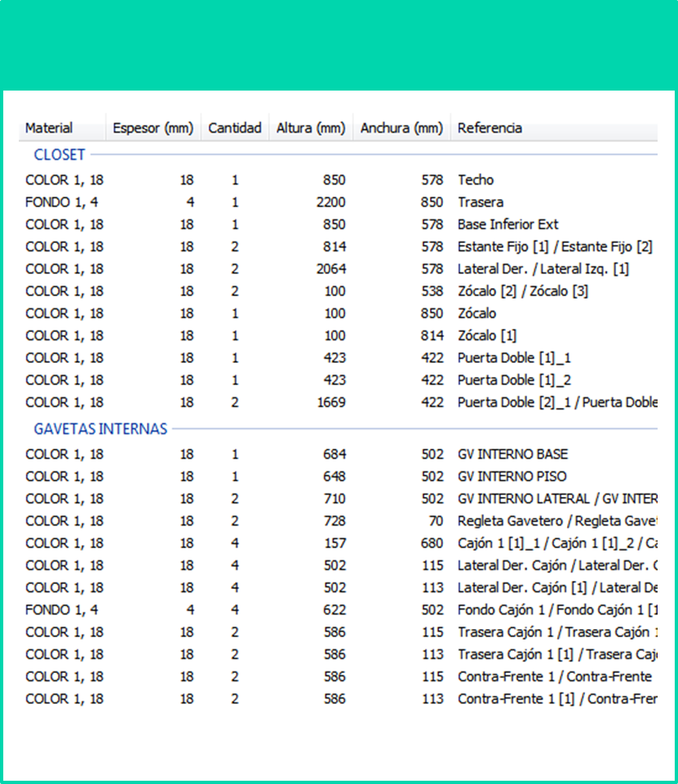
Task: Select the Puerta Doble [1]_2 row
Action: [x=338, y=380]
